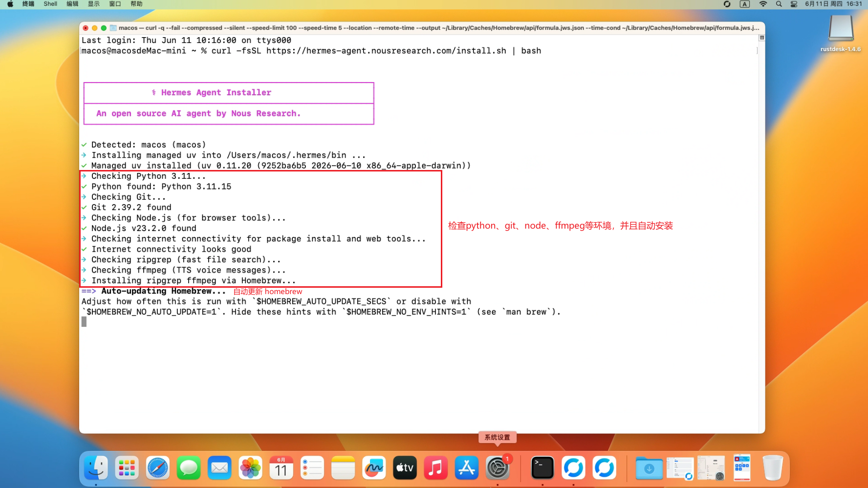Open Control Center icon
The width and height of the screenshot is (868, 488).
[794, 4]
